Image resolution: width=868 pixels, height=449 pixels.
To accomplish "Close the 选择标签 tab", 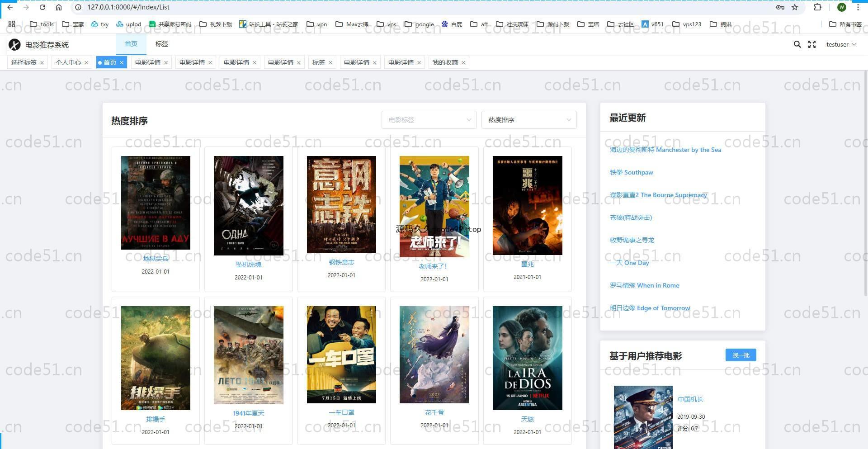I will point(42,63).
